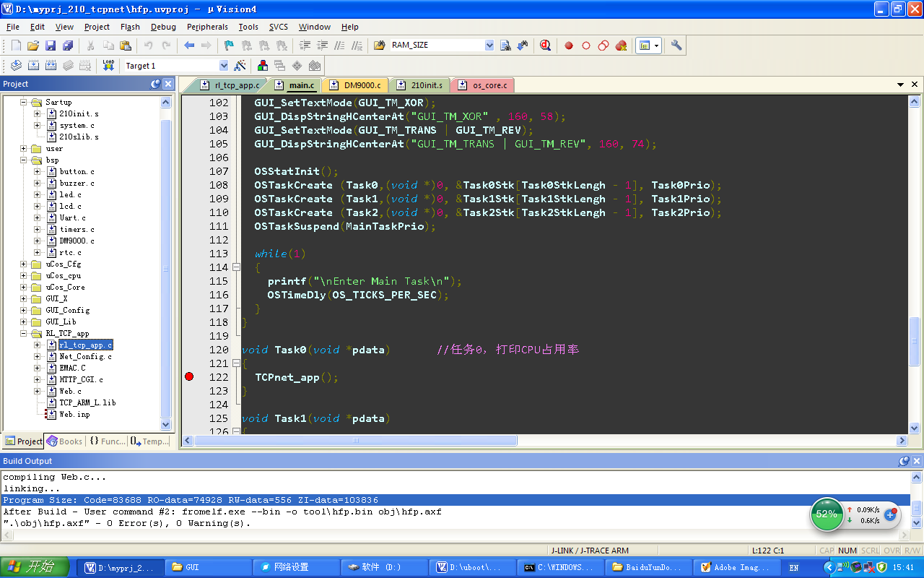The image size is (924, 578).
Task: Open Target Options with the magic wand icon
Action: (240, 66)
